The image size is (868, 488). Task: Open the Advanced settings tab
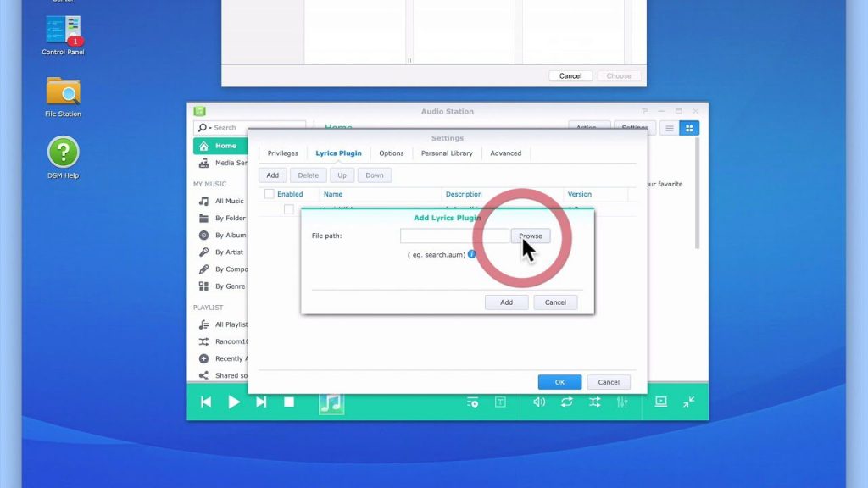505,153
